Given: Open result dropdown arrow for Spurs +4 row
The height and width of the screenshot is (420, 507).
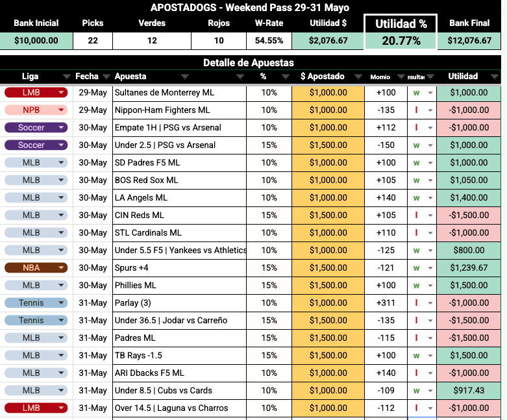Looking at the screenshot, I should 430,268.
